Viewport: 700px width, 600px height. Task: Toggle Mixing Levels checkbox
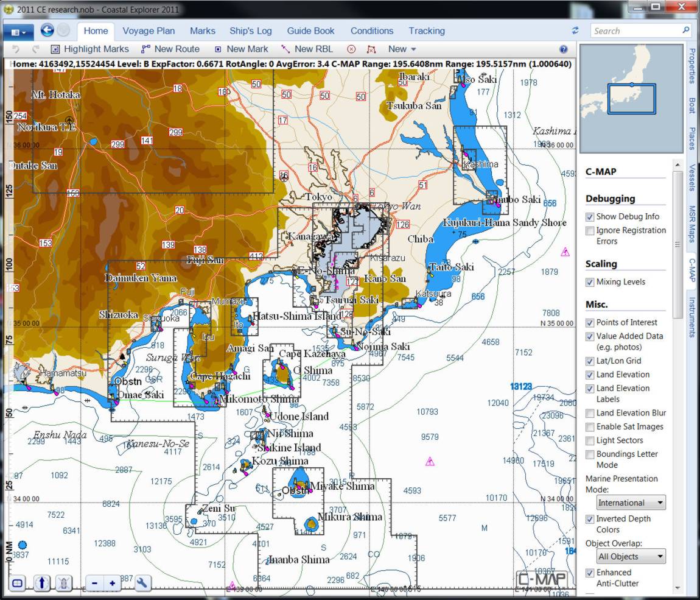tap(590, 282)
